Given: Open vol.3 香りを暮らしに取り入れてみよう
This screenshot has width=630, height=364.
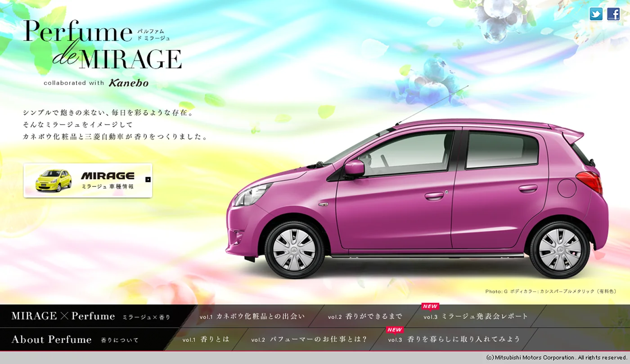Looking at the screenshot, I should tap(454, 339).
